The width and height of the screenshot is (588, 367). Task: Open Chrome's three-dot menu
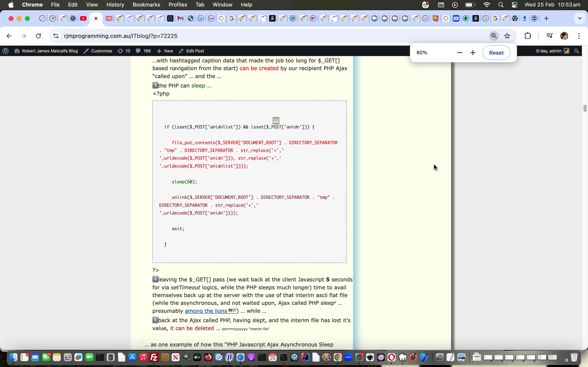click(x=579, y=36)
